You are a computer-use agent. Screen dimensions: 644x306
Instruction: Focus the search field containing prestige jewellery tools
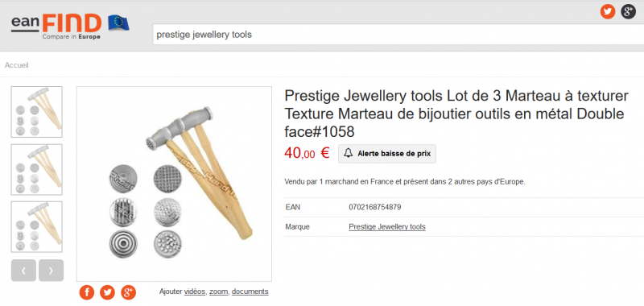(x=398, y=35)
